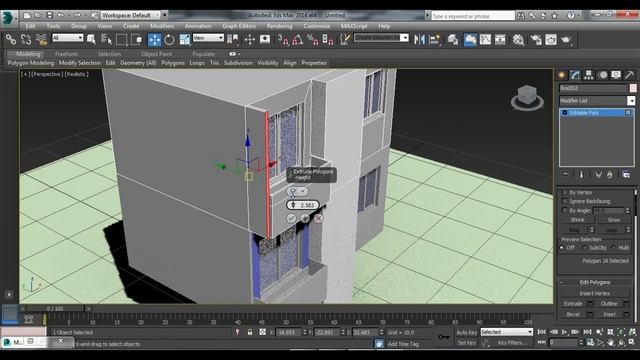Expand the Editable Poly stack entry
The width and height of the screenshot is (640, 360).
coord(565,113)
